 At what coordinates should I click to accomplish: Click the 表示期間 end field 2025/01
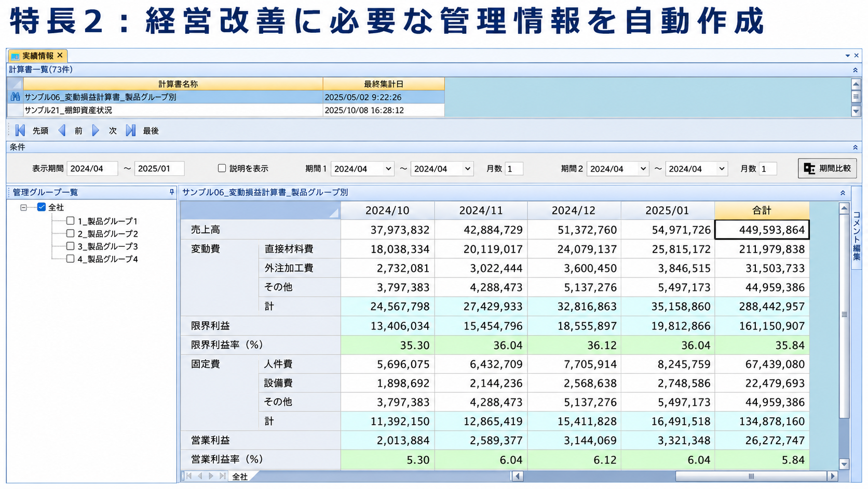pos(159,168)
